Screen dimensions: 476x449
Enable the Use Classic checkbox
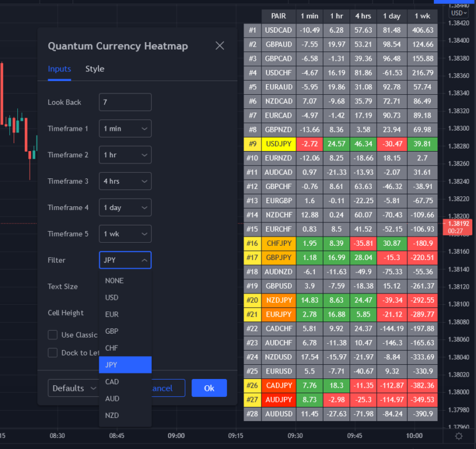(x=53, y=335)
